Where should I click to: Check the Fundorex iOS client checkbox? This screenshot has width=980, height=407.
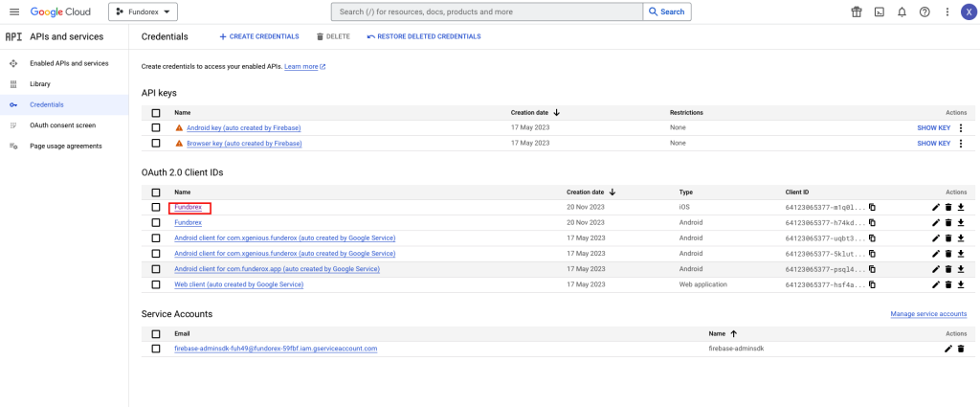[156, 207]
